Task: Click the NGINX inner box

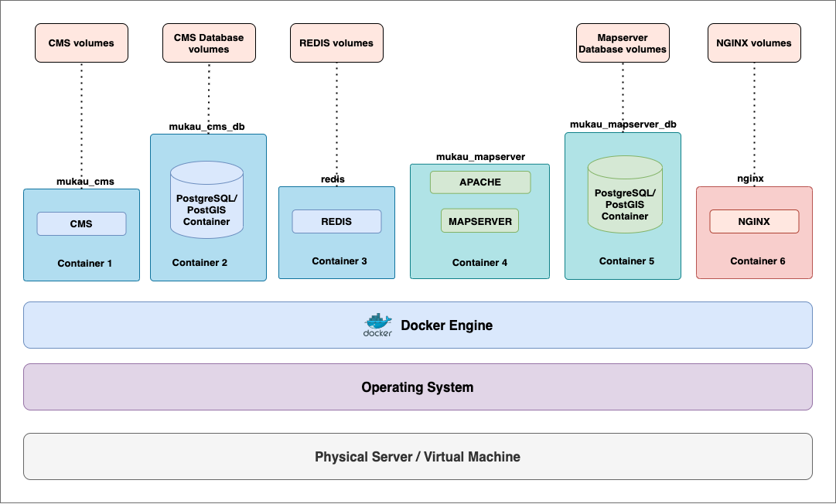Action: point(754,222)
